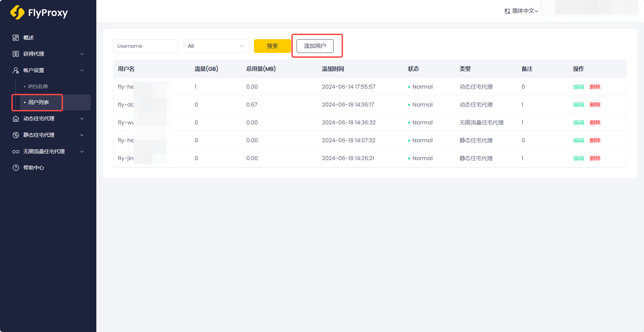The height and width of the screenshot is (332, 644).
Task: Click the 类型 column header
Action: 465,69
